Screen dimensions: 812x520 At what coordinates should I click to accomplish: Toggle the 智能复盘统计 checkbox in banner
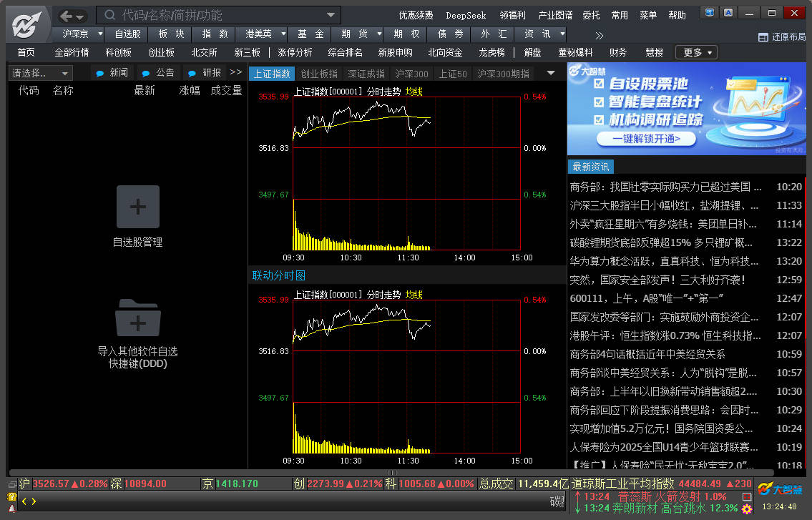(599, 102)
